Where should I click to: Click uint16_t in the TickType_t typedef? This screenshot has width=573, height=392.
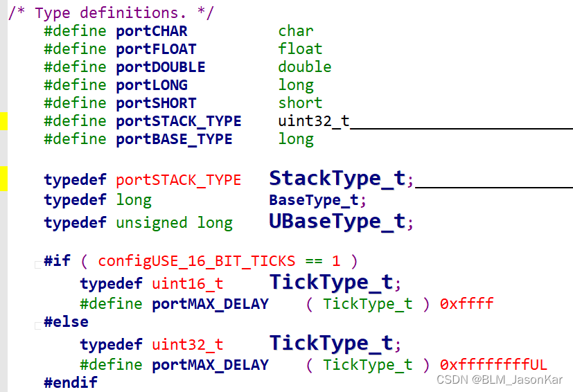coord(188,283)
